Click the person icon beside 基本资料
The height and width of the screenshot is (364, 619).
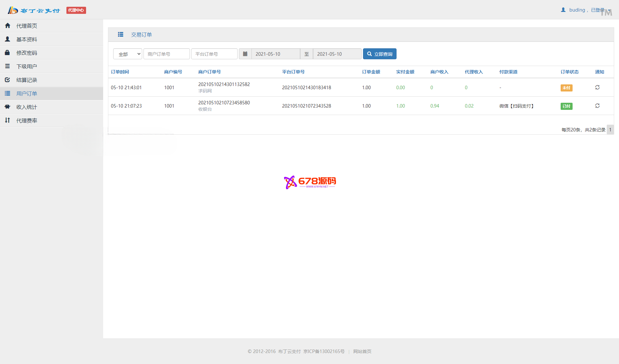coord(8,39)
